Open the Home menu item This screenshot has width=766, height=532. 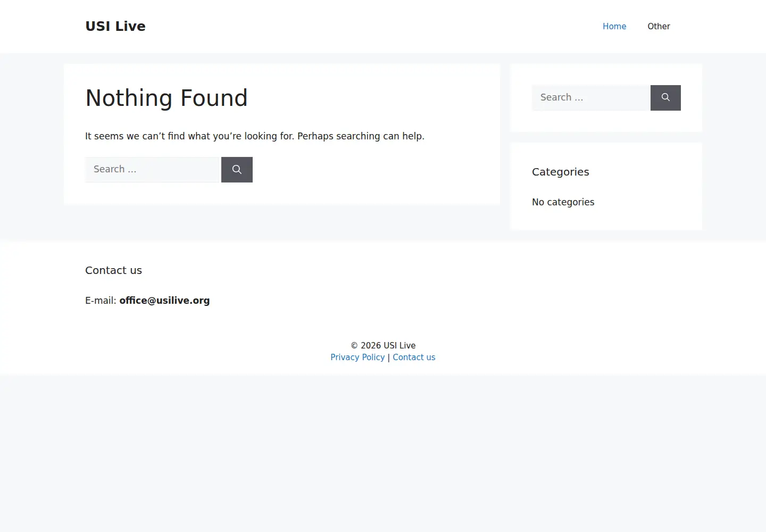[614, 27]
